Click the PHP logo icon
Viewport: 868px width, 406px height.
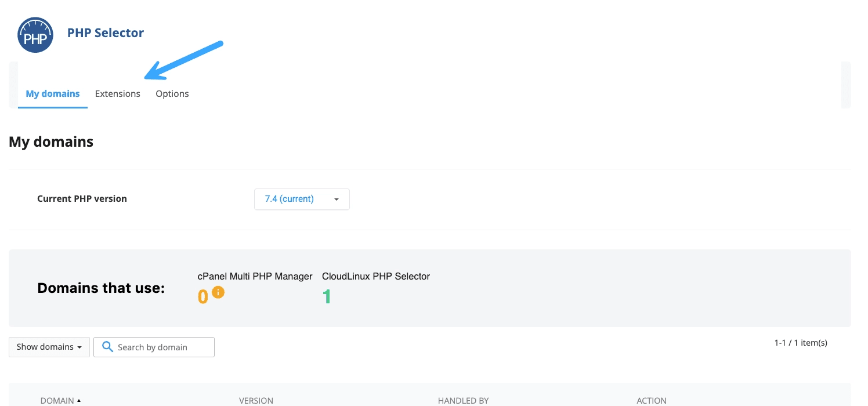point(35,35)
